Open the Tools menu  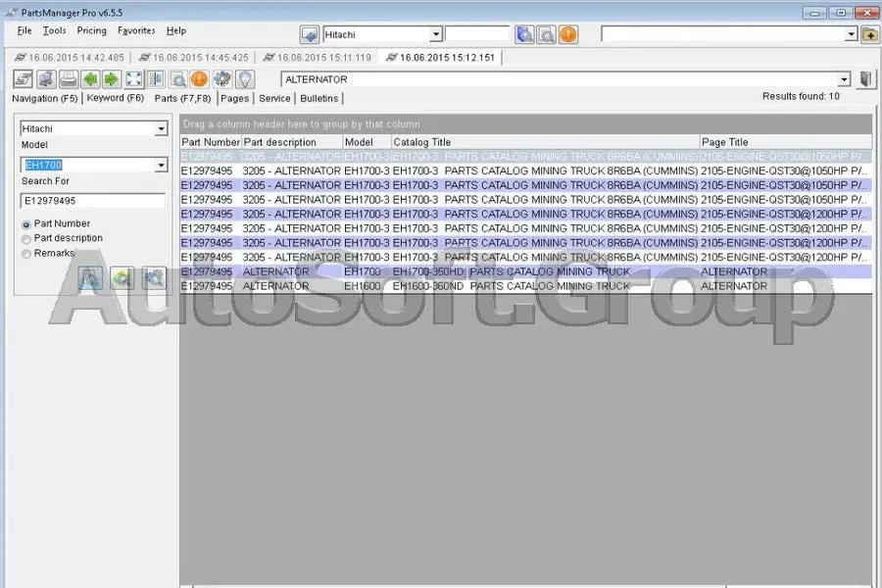[55, 31]
